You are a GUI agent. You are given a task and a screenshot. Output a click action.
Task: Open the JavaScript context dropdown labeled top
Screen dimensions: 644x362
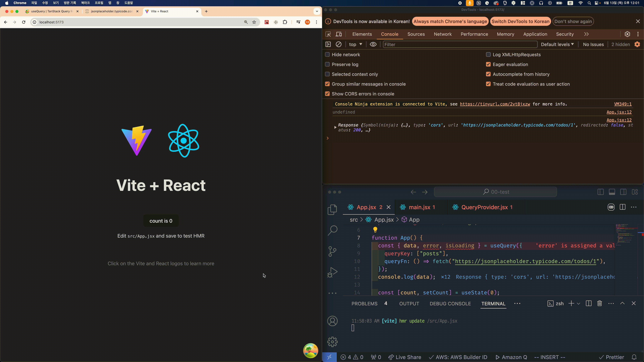[355, 44]
